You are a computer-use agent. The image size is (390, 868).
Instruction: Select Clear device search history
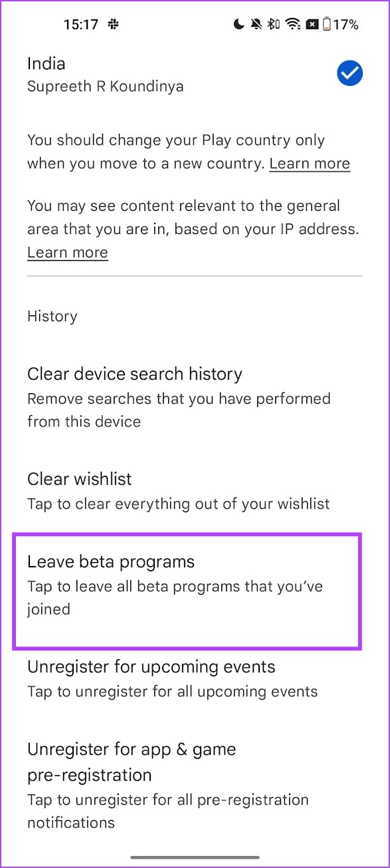coord(195,397)
